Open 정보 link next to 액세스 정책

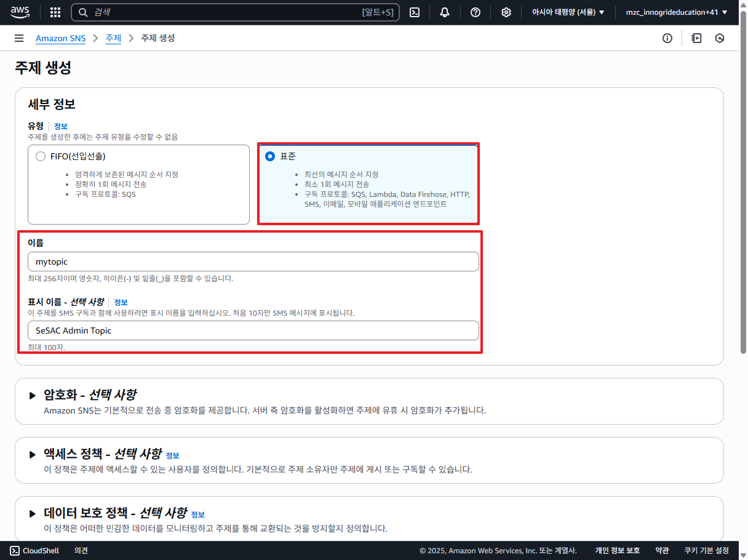coord(173,455)
